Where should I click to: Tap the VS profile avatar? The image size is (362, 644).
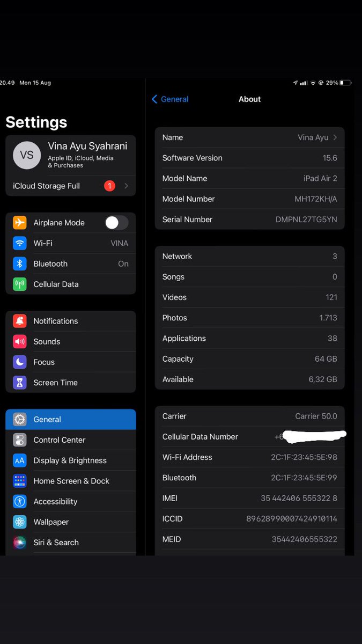click(27, 155)
